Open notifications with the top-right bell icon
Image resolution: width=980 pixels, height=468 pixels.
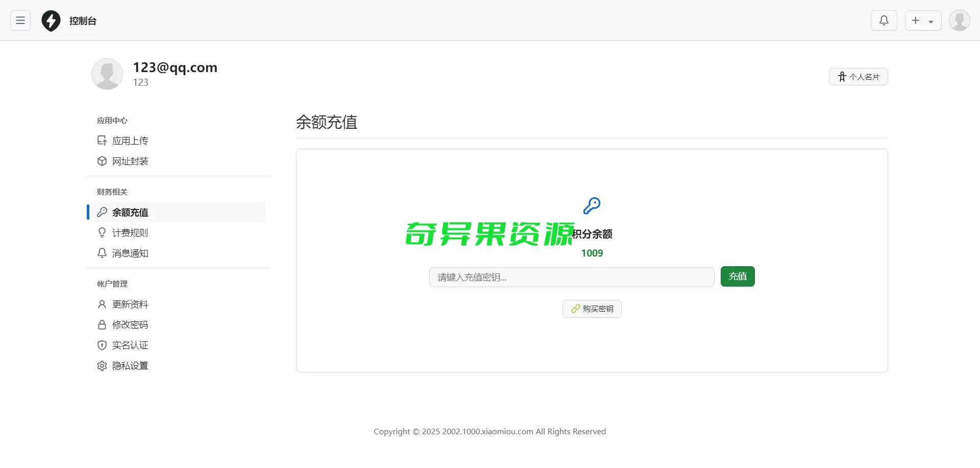(884, 20)
